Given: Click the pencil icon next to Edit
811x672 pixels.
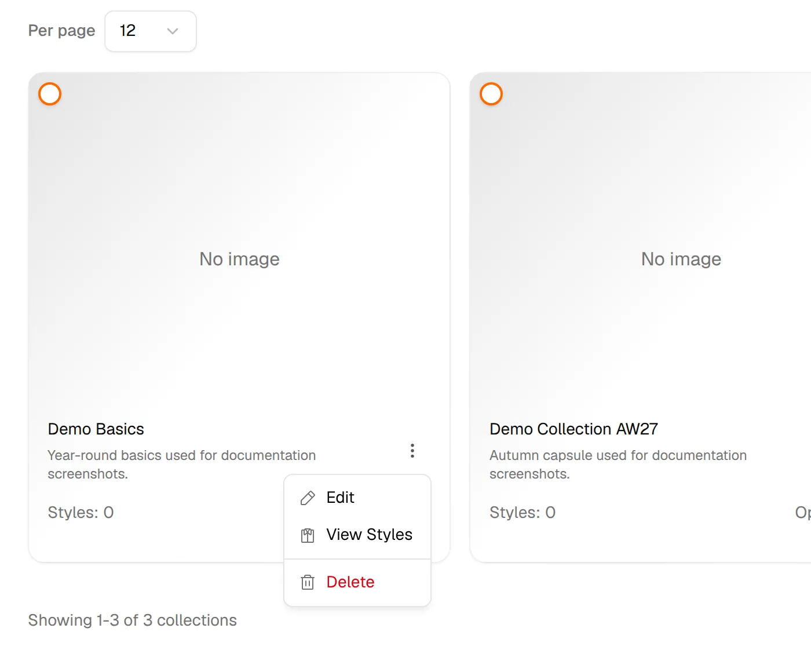Looking at the screenshot, I should (308, 498).
